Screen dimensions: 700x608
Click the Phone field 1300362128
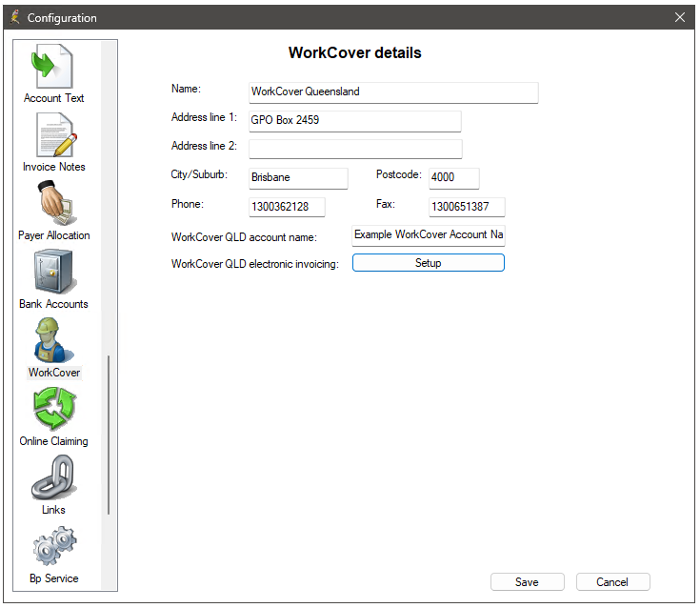[x=287, y=207]
